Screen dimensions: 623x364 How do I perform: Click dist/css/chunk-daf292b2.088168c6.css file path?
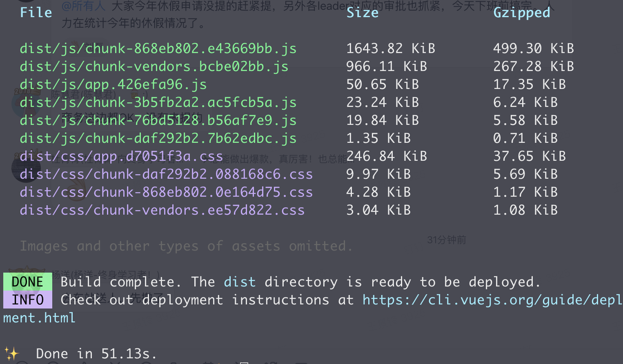pyautogui.click(x=166, y=174)
